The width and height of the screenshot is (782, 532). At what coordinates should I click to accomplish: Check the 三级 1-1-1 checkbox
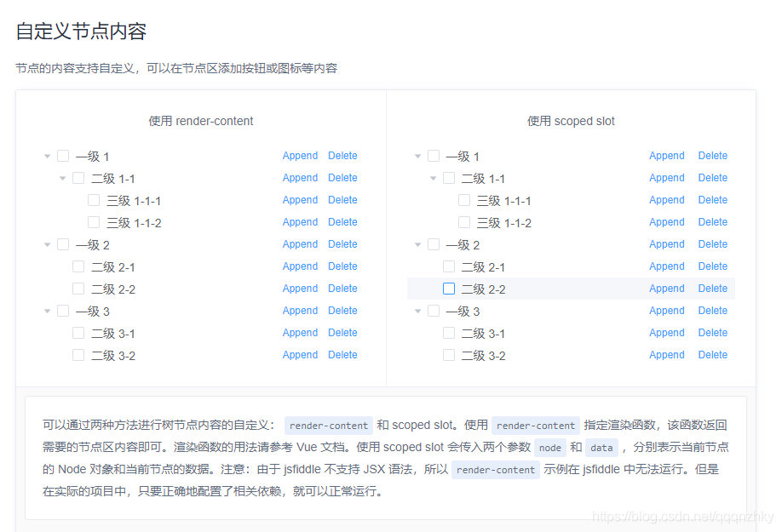[94, 200]
